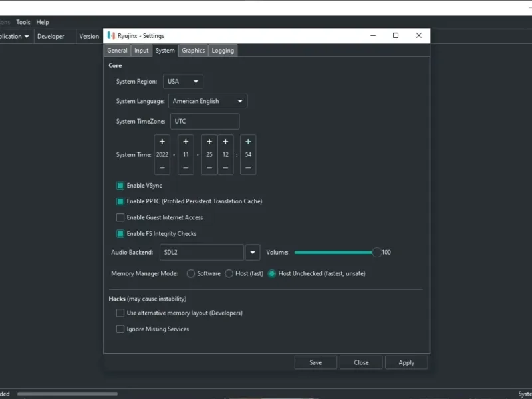This screenshot has width=532, height=399.
Task: Expand the Audio Backend dropdown arrow
Action: tap(253, 253)
